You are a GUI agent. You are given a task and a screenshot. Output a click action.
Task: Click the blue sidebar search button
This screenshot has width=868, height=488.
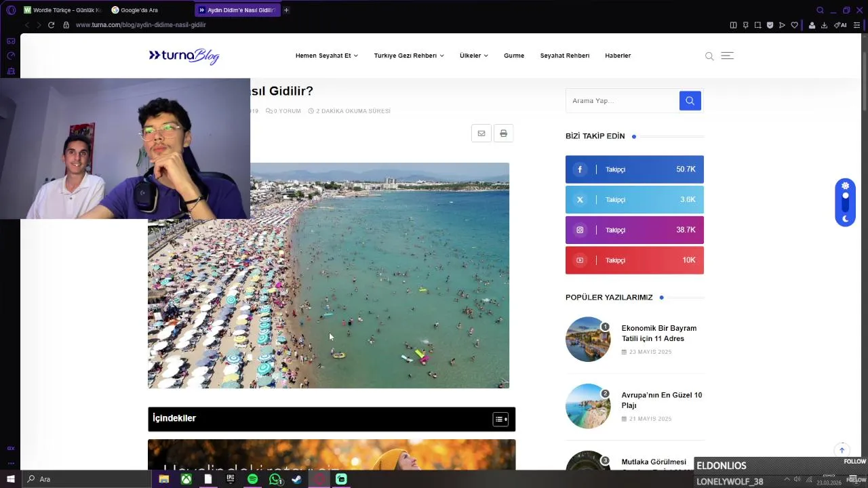(690, 101)
